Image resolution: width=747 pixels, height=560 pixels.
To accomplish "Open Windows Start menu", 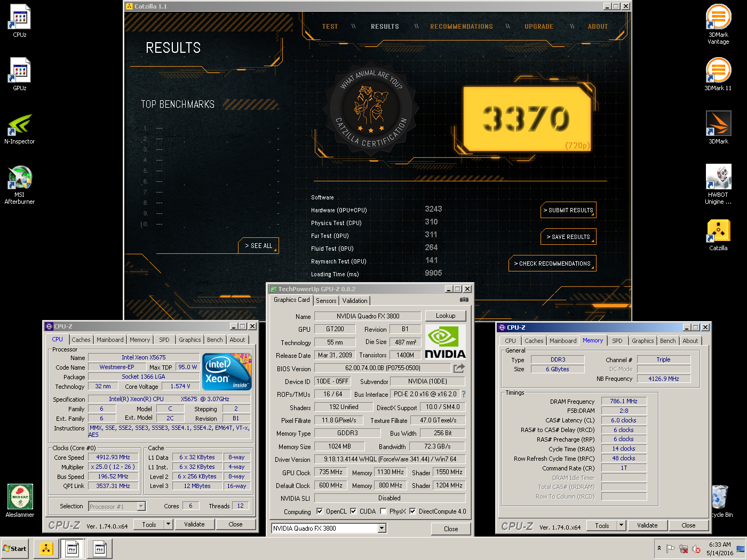I will coord(15,548).
